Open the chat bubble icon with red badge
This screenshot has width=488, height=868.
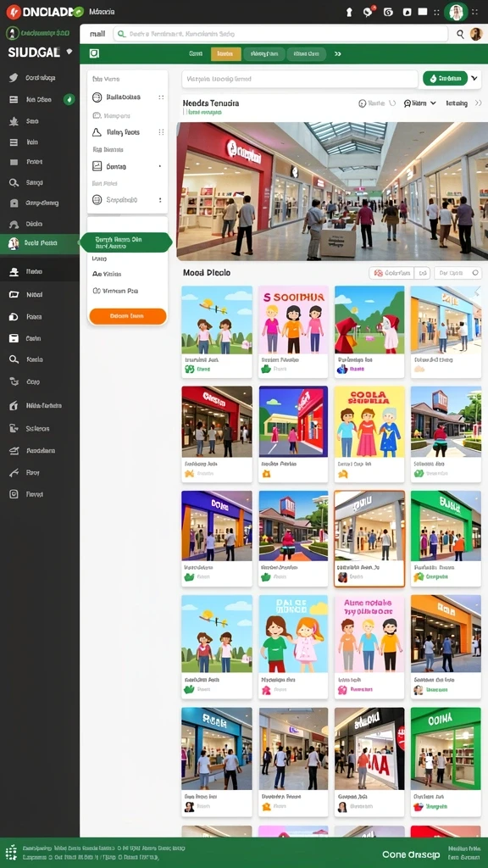(x=368, y=12)
